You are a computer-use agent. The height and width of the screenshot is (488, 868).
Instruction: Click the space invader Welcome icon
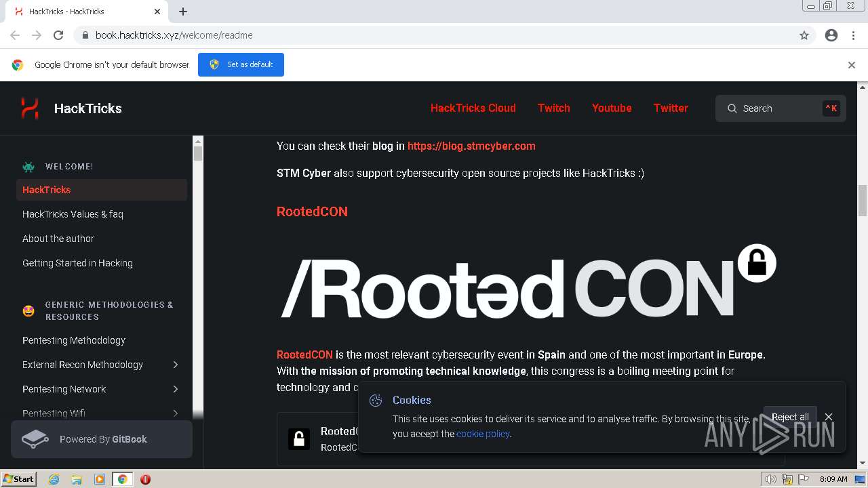28,167
